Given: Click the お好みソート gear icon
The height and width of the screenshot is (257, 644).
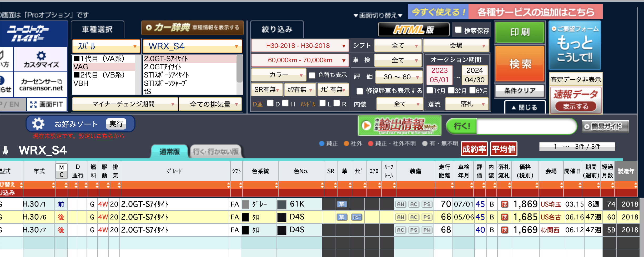Looking at the screenshot, I should [38, 124].
